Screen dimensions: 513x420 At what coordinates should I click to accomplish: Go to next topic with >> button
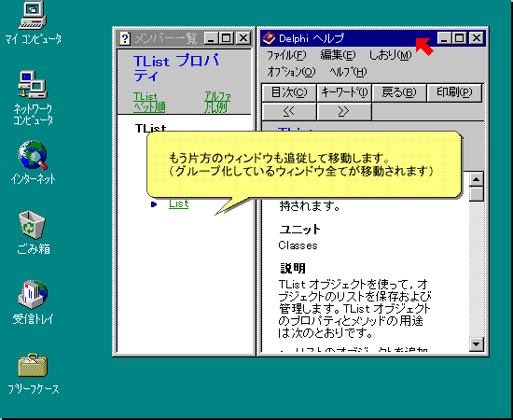344,112
